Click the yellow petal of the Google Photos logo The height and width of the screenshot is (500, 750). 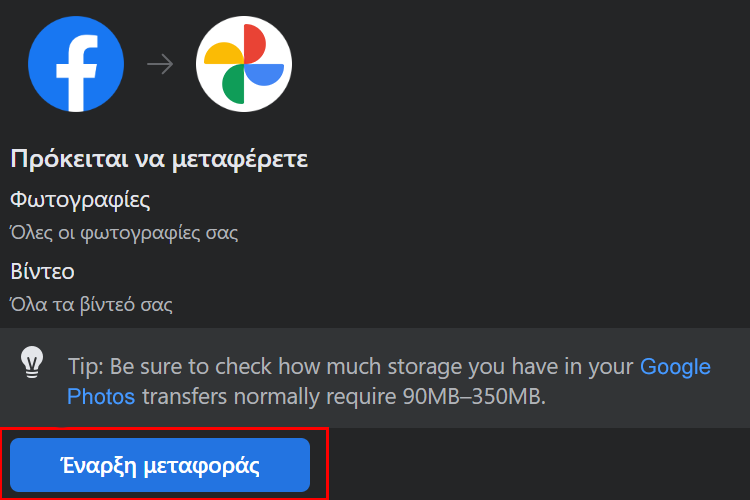point(224,54)
